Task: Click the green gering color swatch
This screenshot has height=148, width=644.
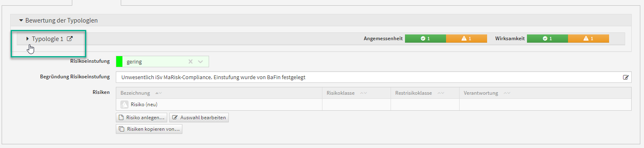Action: pyautogui.click(x=120, y=61)
